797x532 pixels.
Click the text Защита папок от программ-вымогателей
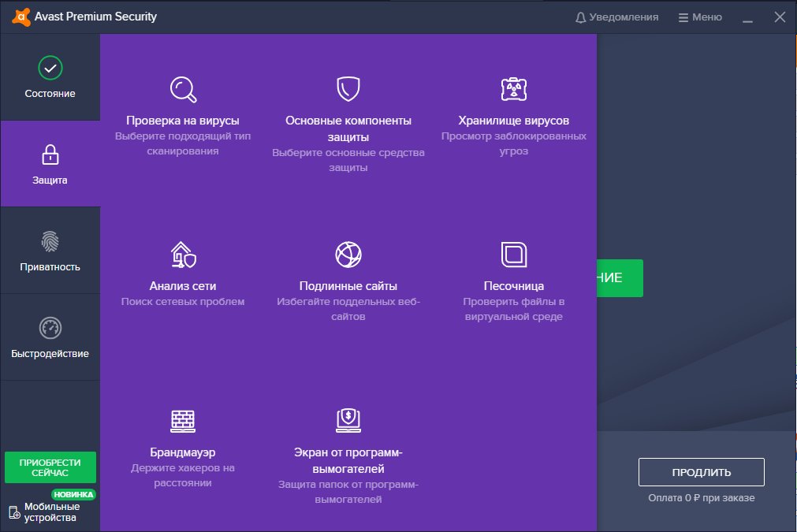coord(348,492)
